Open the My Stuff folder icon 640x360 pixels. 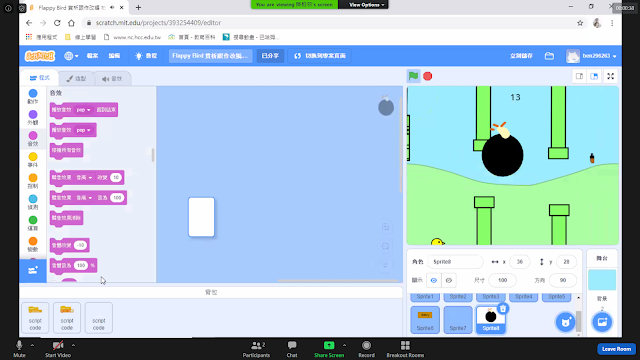[x=549, y=56]
